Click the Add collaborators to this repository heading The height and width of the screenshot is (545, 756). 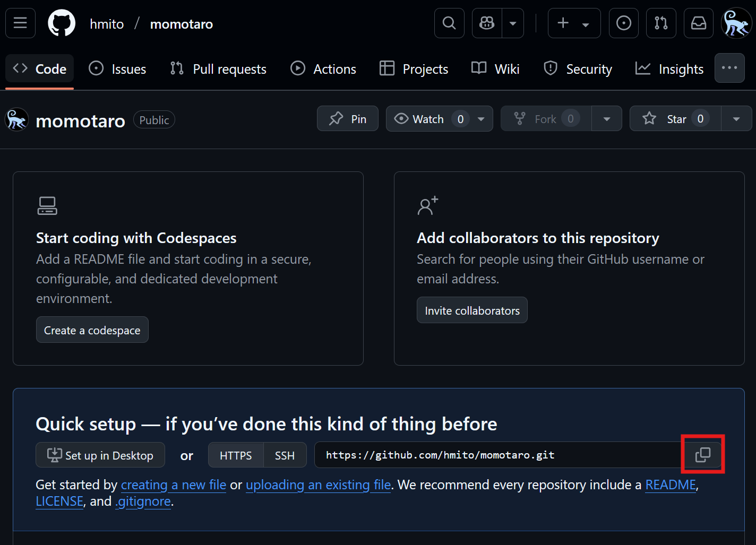[x=538, y=238]
